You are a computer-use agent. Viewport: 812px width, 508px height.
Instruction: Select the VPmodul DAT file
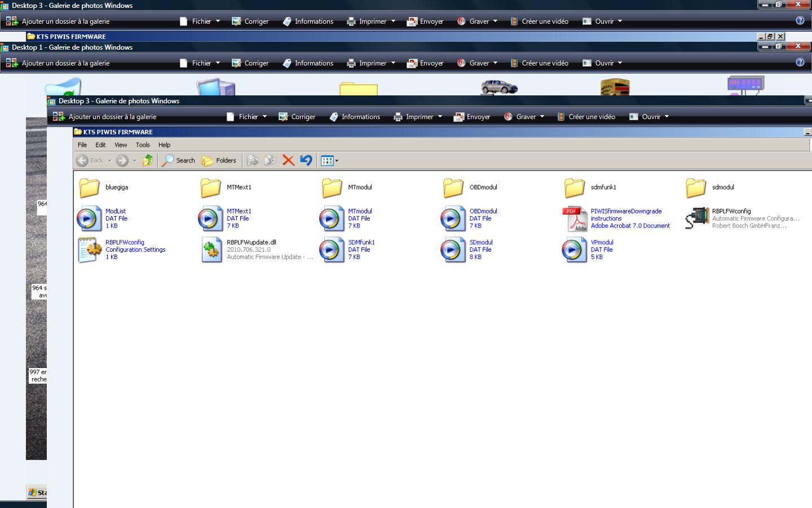[575, 249]
